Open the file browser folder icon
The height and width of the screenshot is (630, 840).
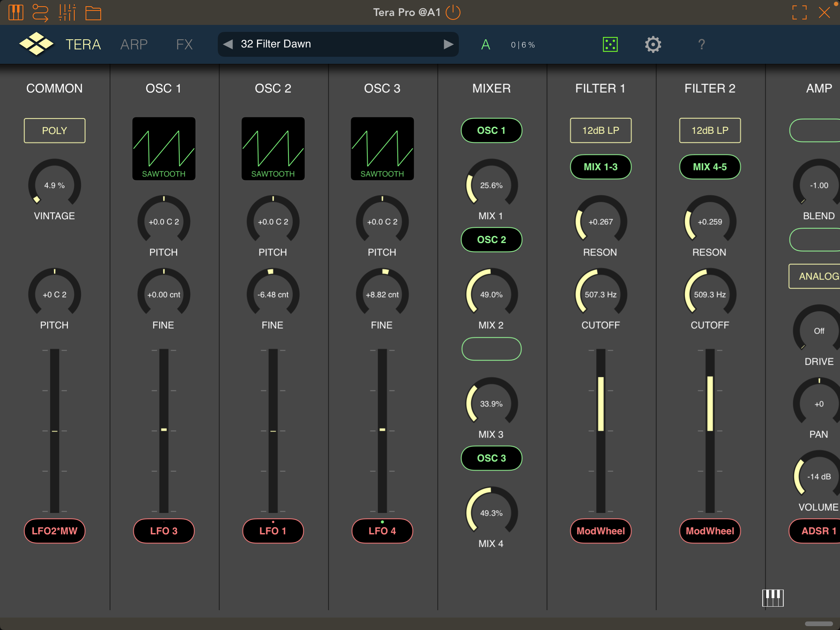pyautogui.click(x=93, y=13)
